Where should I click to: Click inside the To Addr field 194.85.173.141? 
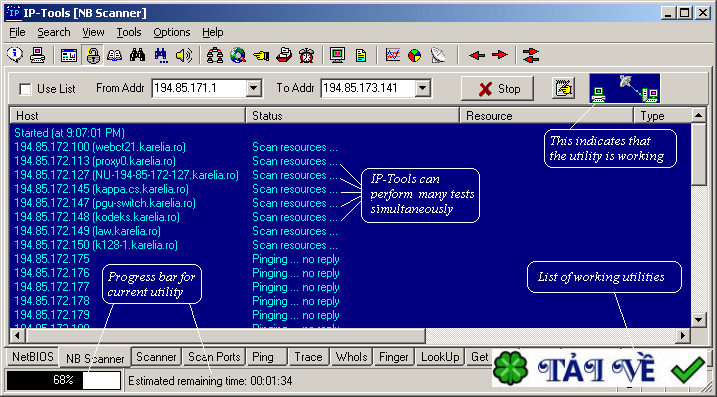coord(368,88)
